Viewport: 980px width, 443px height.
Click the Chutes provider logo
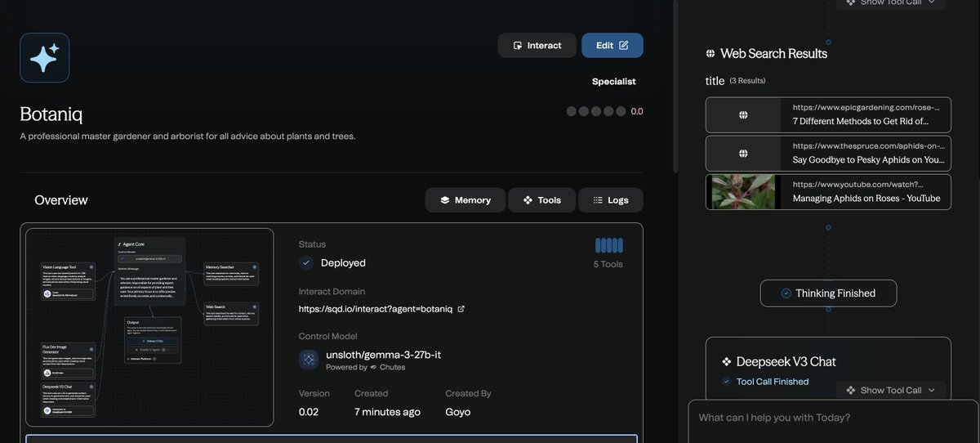click(x=373, y=367)
